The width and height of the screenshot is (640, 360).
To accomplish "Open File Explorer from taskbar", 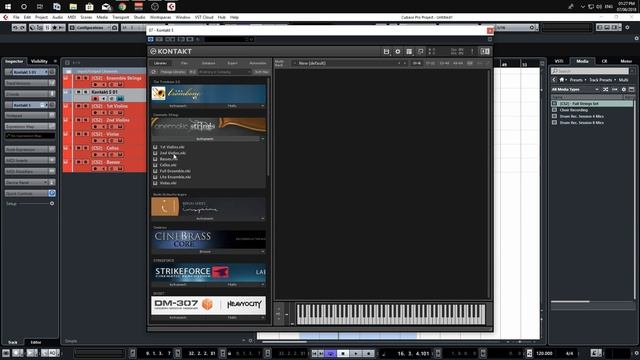I will click(x=73, y=7).
